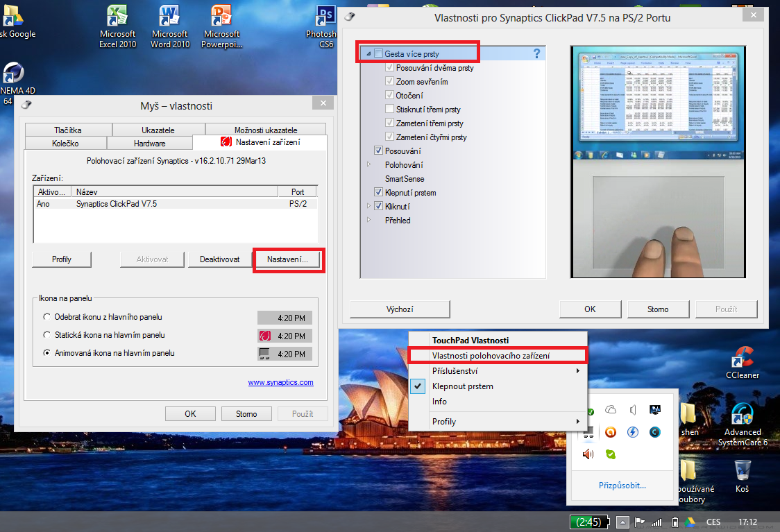Open the 'Příslušenství' submenu
Viewport: 780px width, 532px height.
pos(498,371)
